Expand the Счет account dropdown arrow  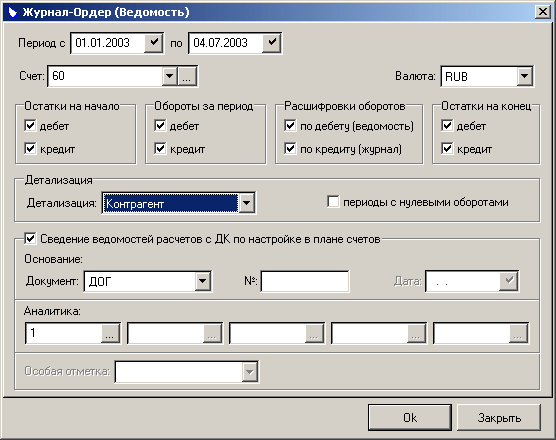coord(169,76)
